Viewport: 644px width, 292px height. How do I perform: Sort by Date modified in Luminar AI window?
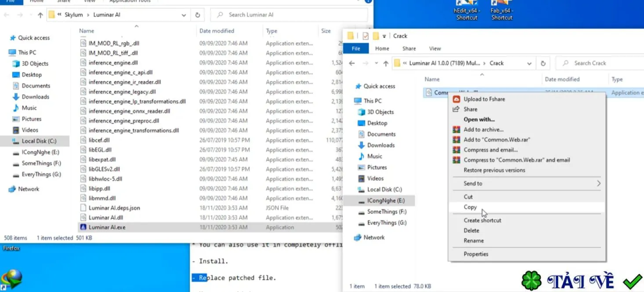217,31
